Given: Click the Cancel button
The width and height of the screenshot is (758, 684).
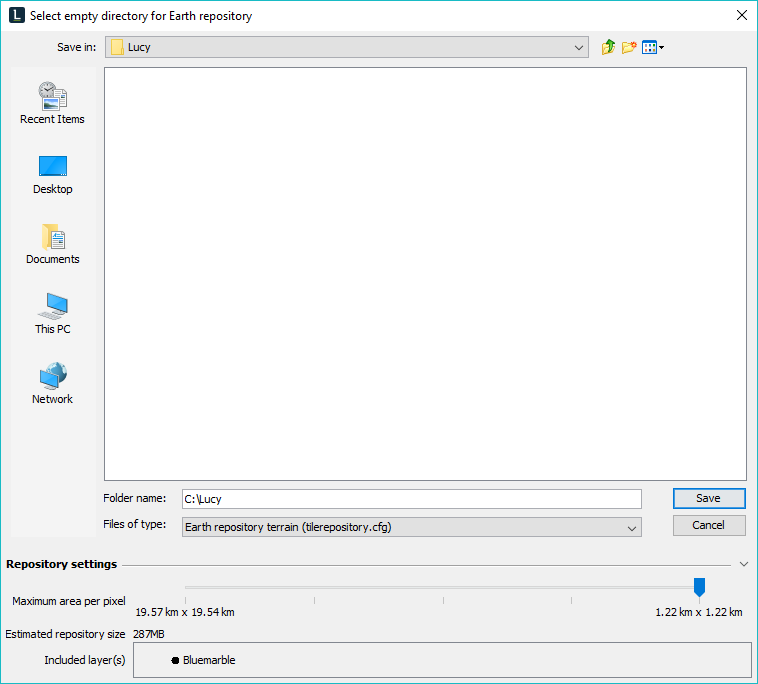Looking at the screenshot, I should click(x=708, y=525).
